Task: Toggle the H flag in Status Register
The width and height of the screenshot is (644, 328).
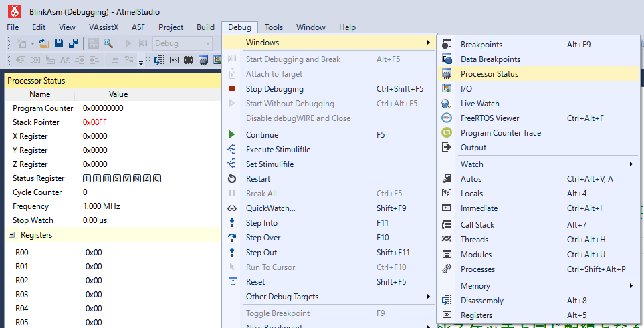Action: [x=107, y=178]
